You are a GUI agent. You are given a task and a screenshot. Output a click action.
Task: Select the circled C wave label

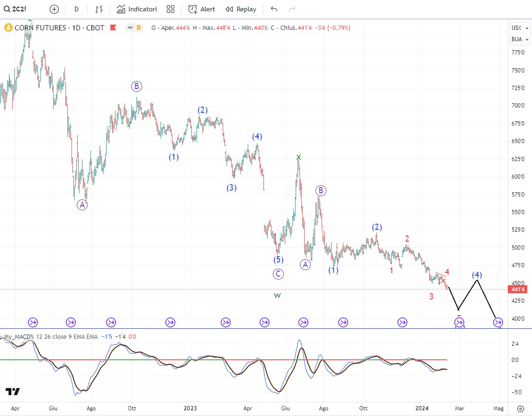(x=278, y=274)
